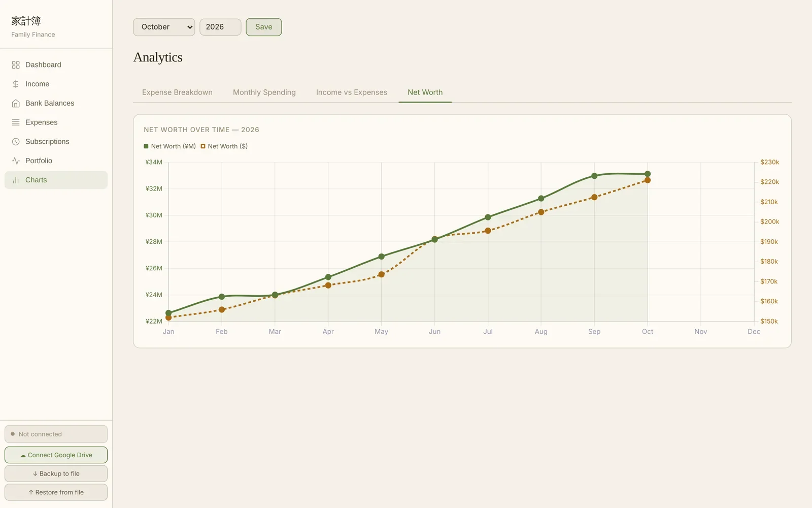Click the 家計簿 Family Finance logo
Viewport: 812px width, 508px height.
pyautogui.click(x=33, y=26)
